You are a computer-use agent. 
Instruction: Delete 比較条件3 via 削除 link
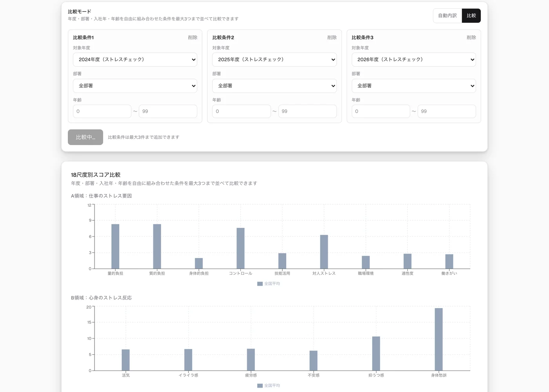[471, 38]
